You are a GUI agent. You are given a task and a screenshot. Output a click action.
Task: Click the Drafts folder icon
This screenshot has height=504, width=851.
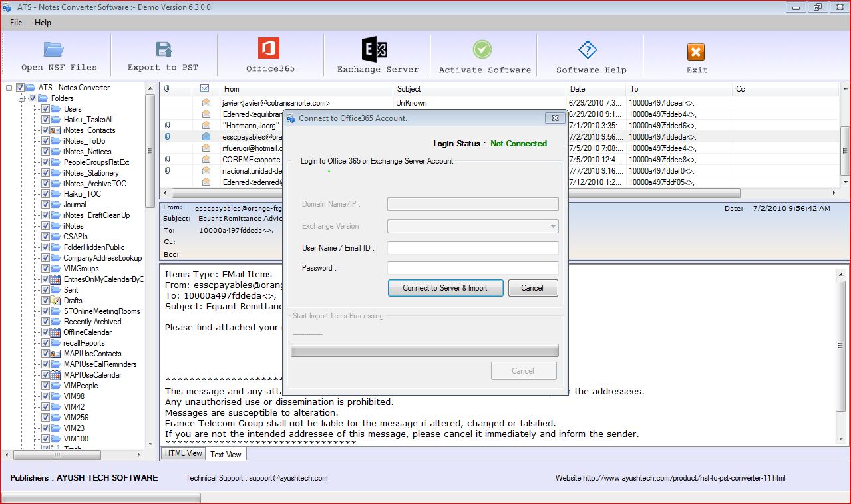point(56,301)
